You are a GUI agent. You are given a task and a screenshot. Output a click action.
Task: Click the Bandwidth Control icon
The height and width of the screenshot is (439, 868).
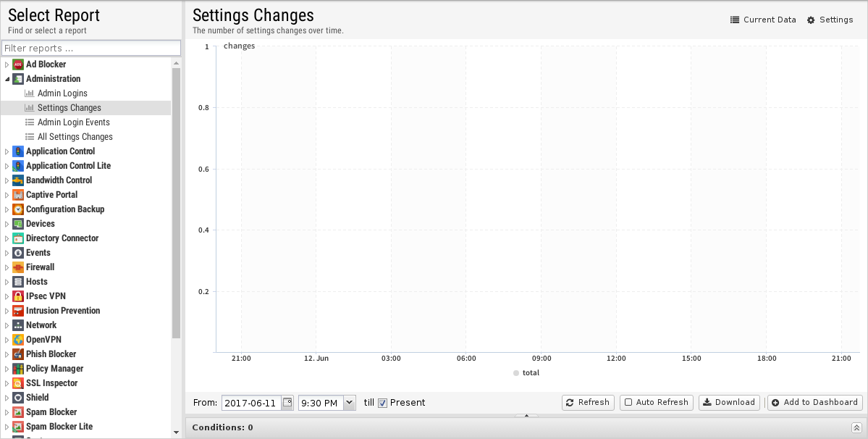tap(17, 180)
